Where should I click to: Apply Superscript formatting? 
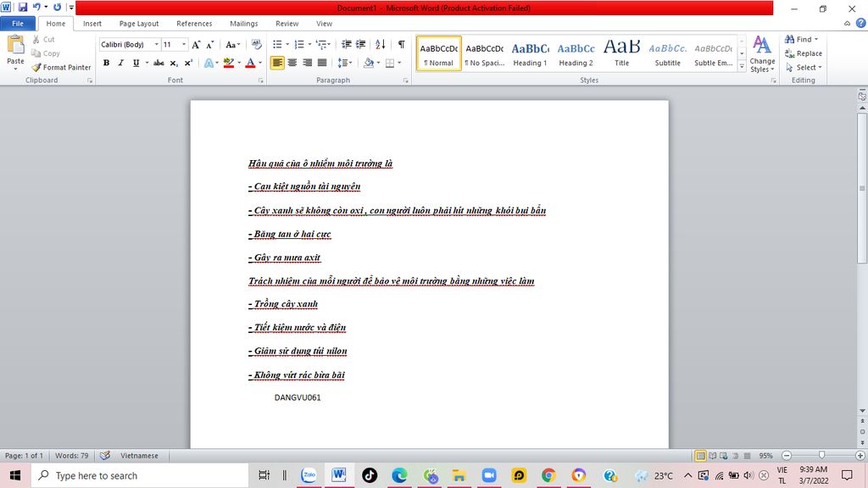[188, 63]
